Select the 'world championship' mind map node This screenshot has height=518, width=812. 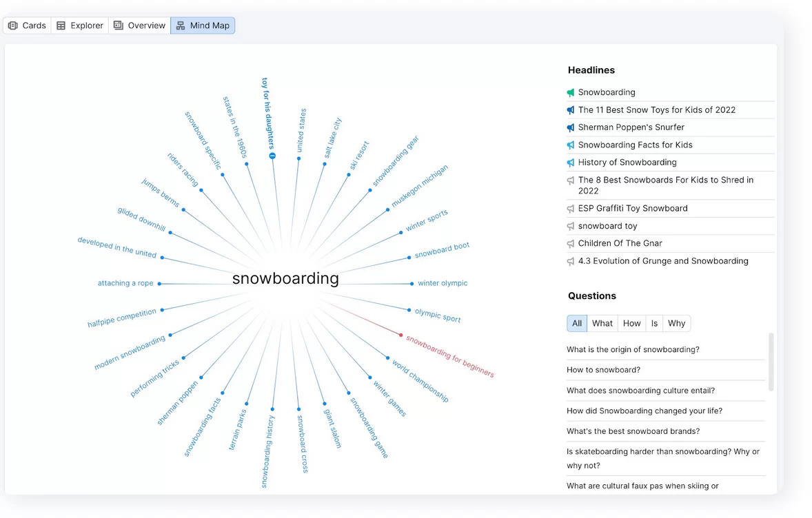pyautogui.click(x=420, y=381)
